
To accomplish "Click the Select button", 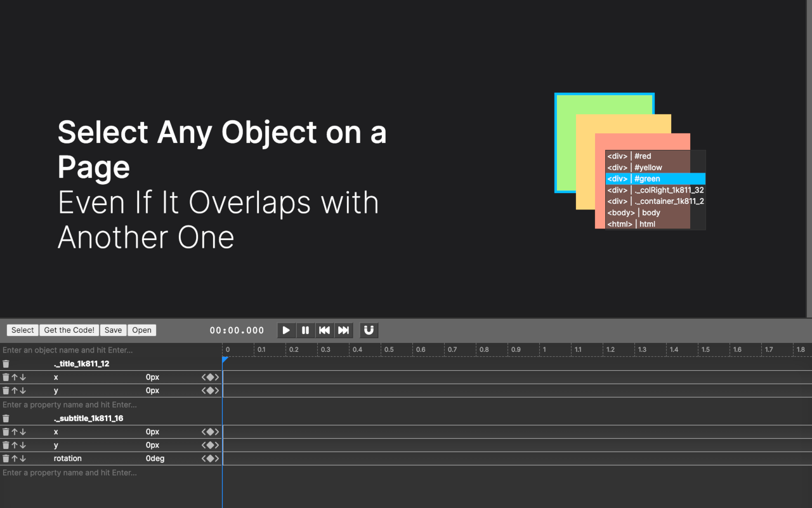I will pos(23,330).
